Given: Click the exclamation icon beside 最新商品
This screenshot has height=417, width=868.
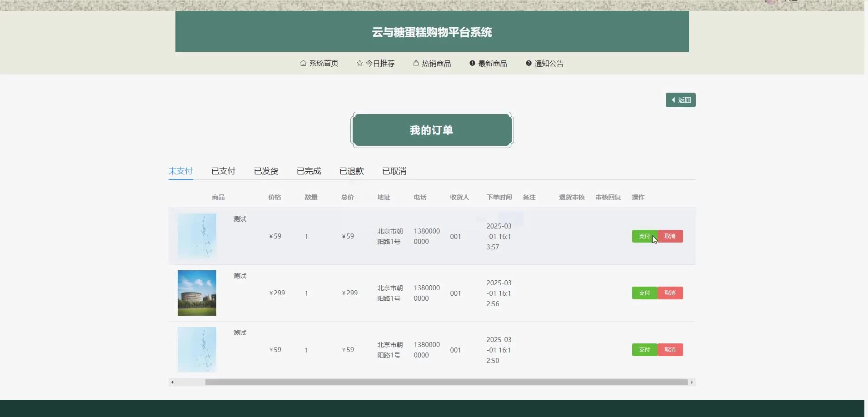Looking at the screenshot, I should pyautogui.click(x=472, y=63).
